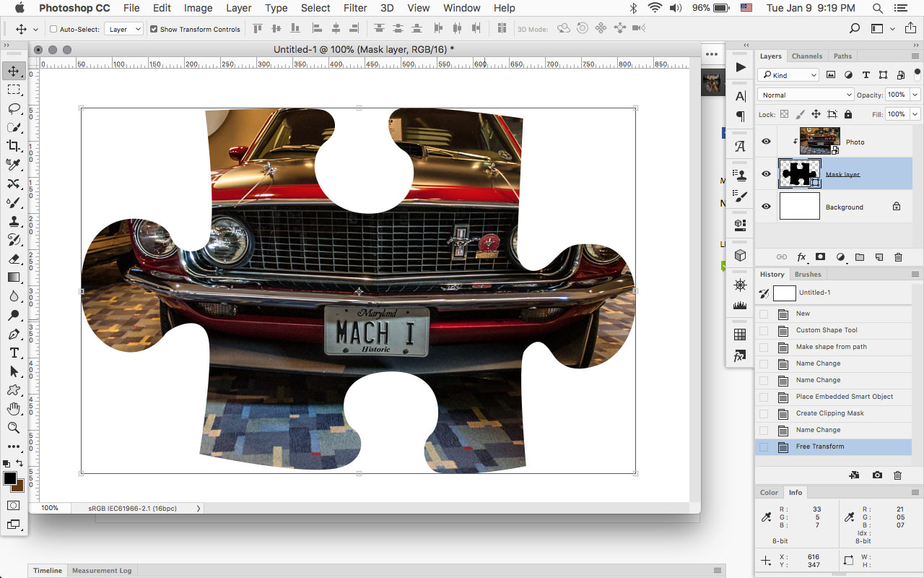The image size is (924, 578).
Task: Open the Filter menu
Action: (x=355, y=8)
